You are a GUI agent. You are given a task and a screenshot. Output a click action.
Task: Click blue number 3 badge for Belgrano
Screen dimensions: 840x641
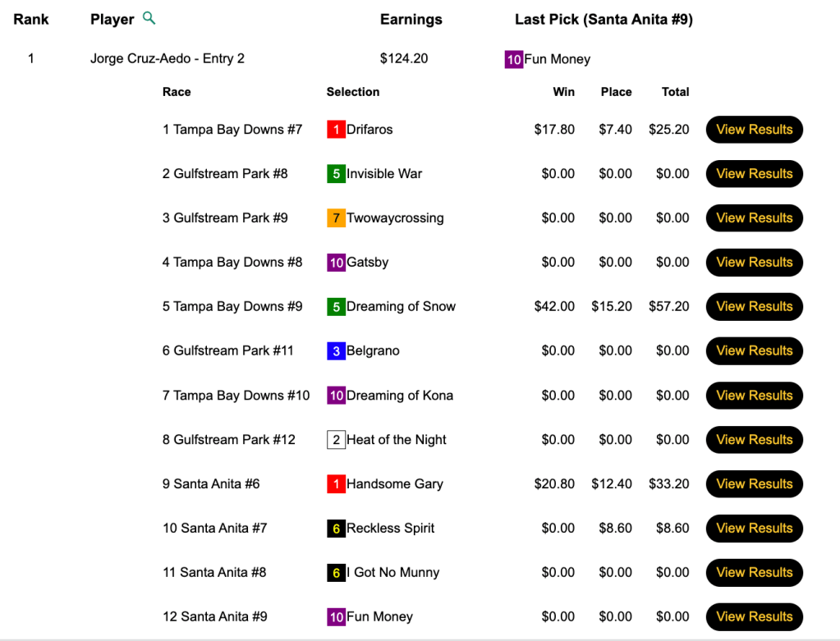pyautogui.click(x=336, y=351)
